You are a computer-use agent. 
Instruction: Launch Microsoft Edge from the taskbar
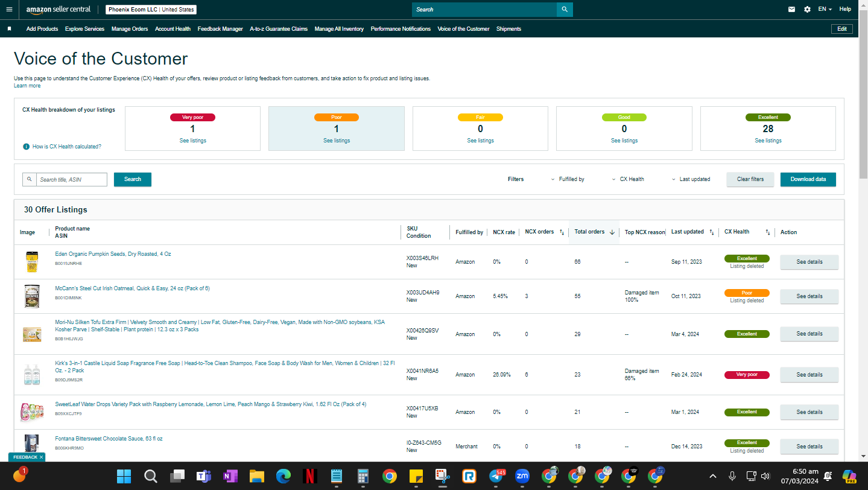coord(284,476)
